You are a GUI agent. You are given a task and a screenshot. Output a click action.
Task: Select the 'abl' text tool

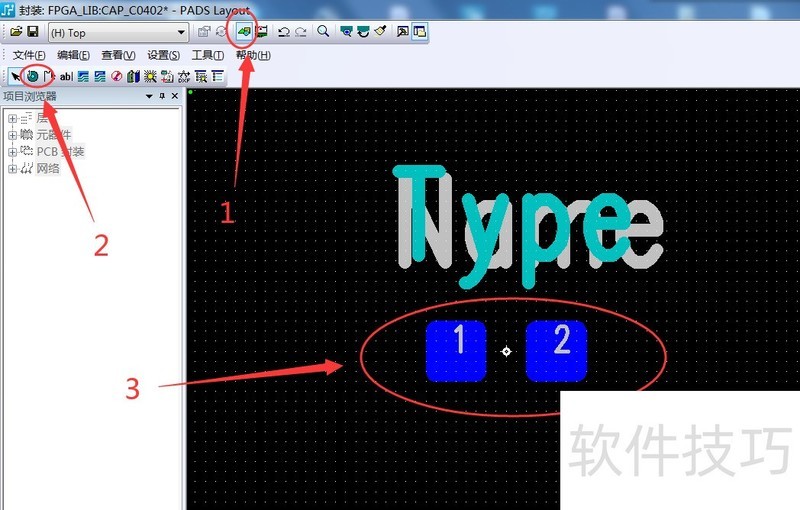click(x=66, y=76)
